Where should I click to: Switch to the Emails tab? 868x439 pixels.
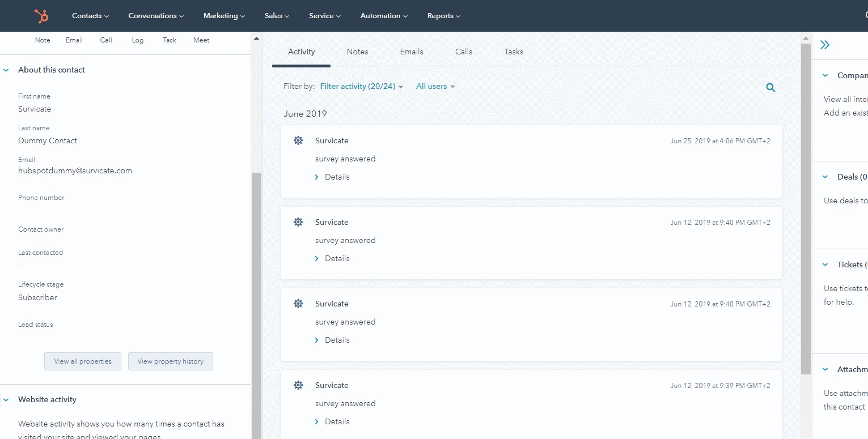click(412, 52)
